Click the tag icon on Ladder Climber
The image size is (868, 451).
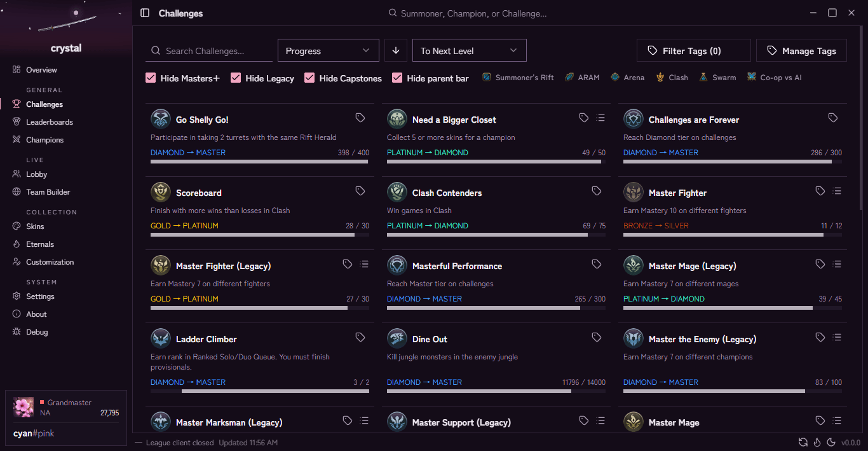coord(360,337)
